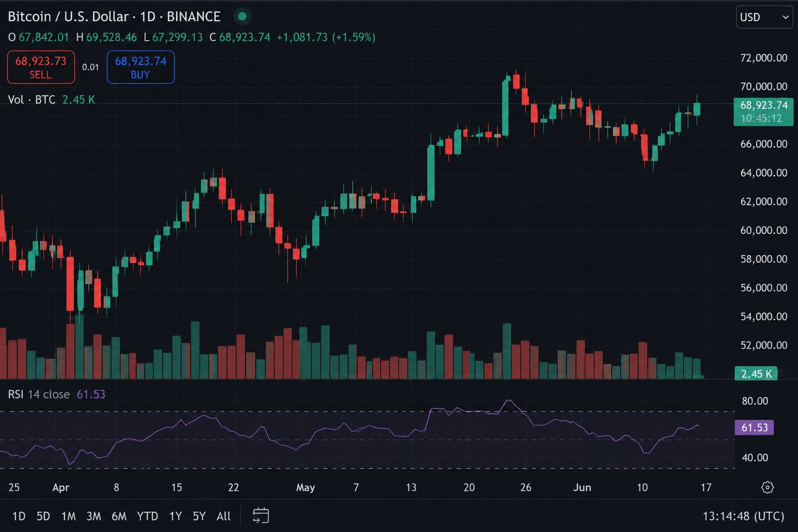The height and width of the screenshot is (532, 798).
Task: Click the Open value 67,842.01
Action: tap(44, 37)
